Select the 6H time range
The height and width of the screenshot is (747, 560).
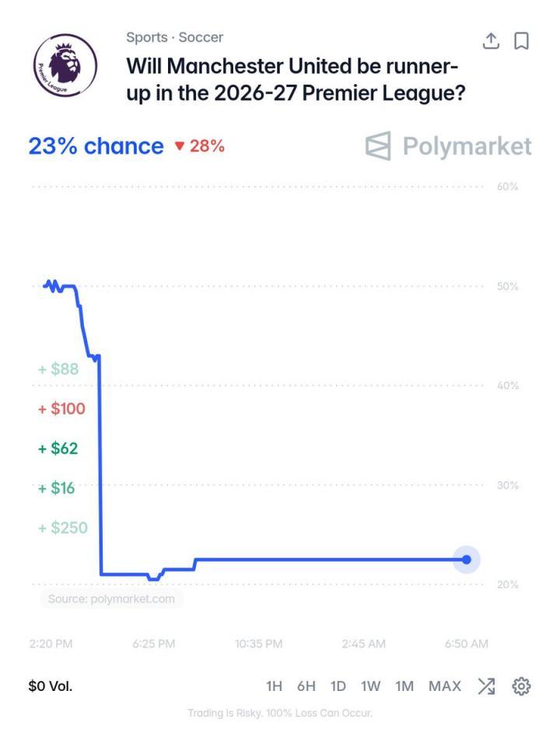tap(306, 686)
